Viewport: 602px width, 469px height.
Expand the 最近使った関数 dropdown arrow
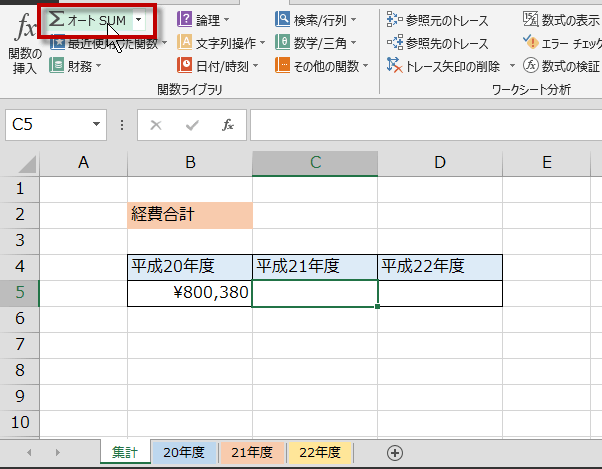pos(164,43)
